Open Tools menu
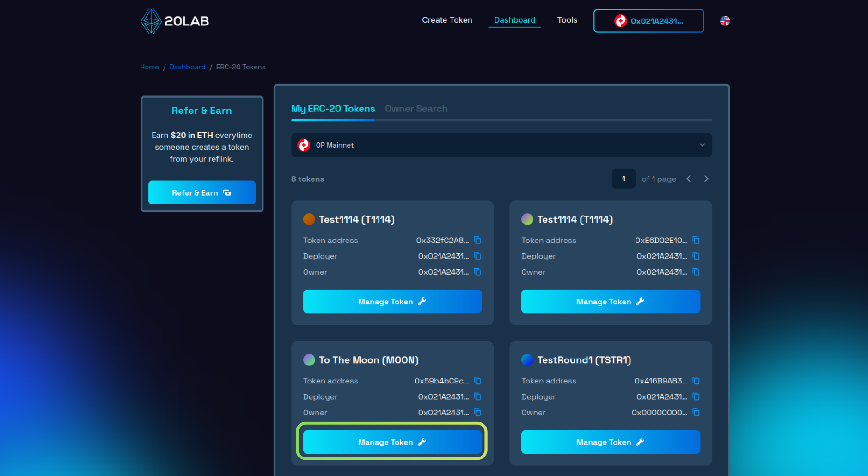Image resolution: width=868 pixels, height=476 pixels. [x=567, y=20]
